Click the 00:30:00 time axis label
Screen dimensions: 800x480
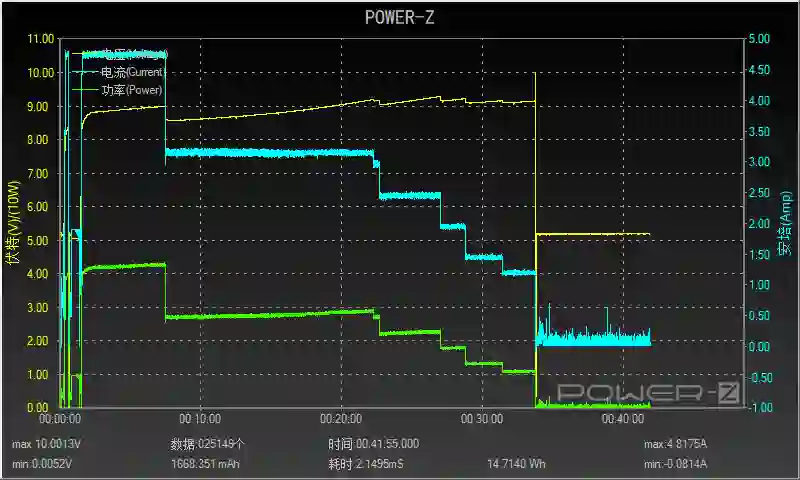482,419
